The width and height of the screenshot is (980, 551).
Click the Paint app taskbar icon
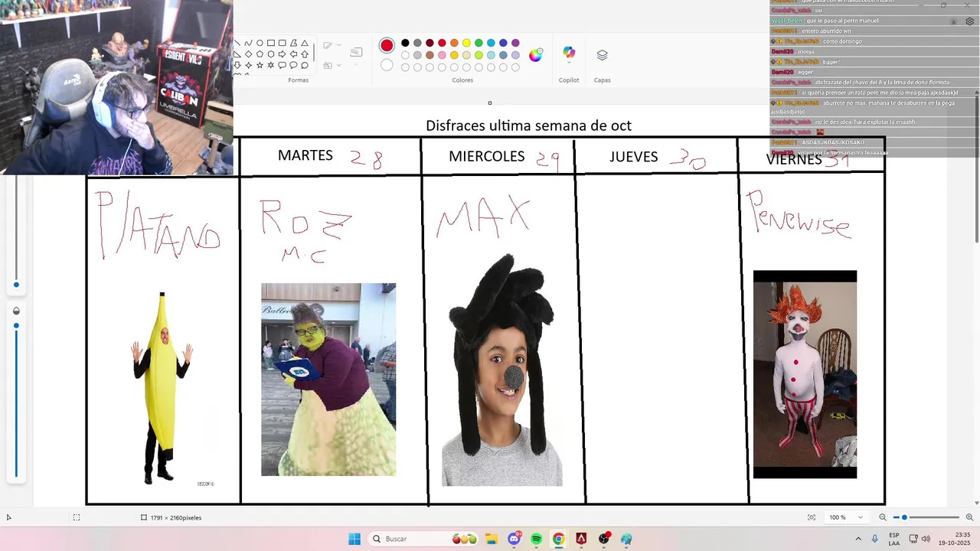pos(626,539)
